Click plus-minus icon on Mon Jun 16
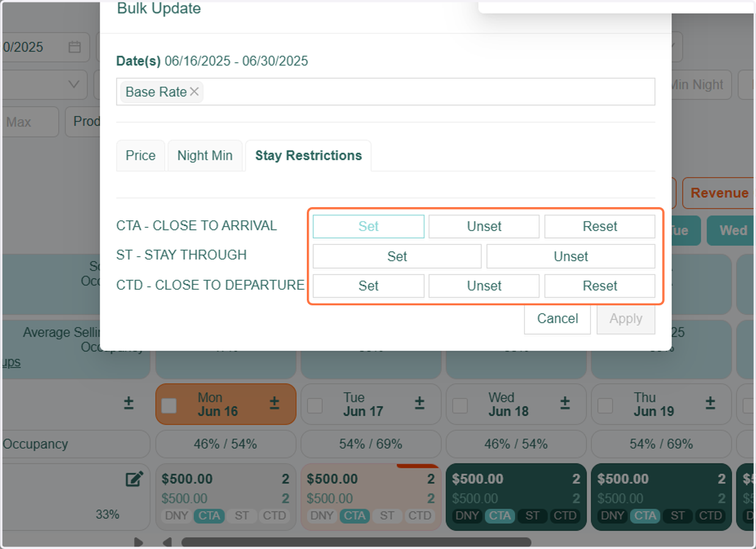Screen dimensions: 756x549 click(275, 404)
